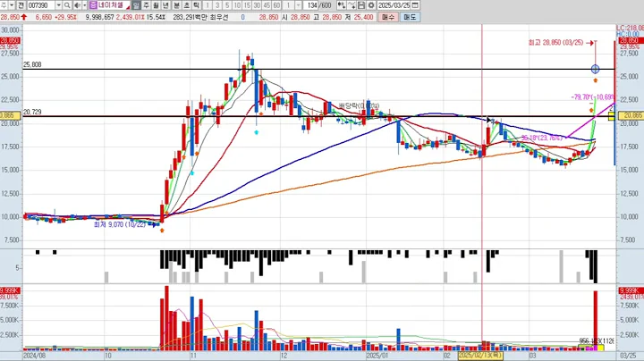Viewport: 644px width, 361px height.
Task: Click the 25,808 horizontal line label
Action: tap(32, 65)
